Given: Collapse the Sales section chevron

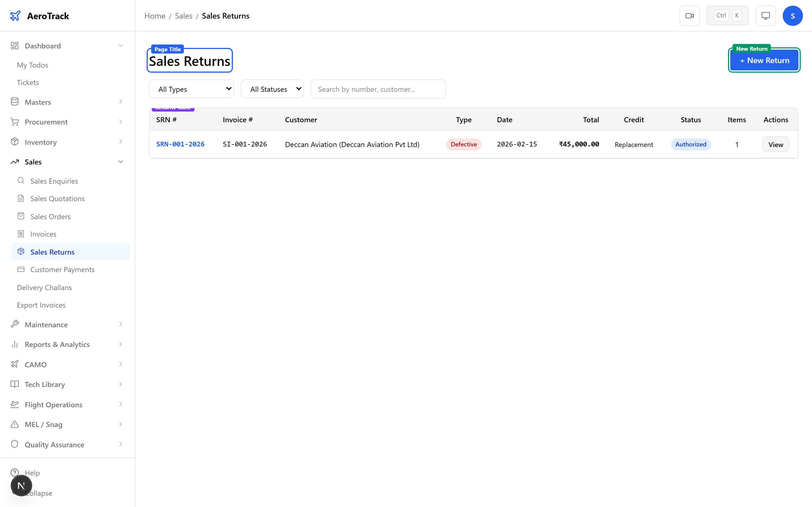Looking at the screenshot, I should [x=120, y=162].
